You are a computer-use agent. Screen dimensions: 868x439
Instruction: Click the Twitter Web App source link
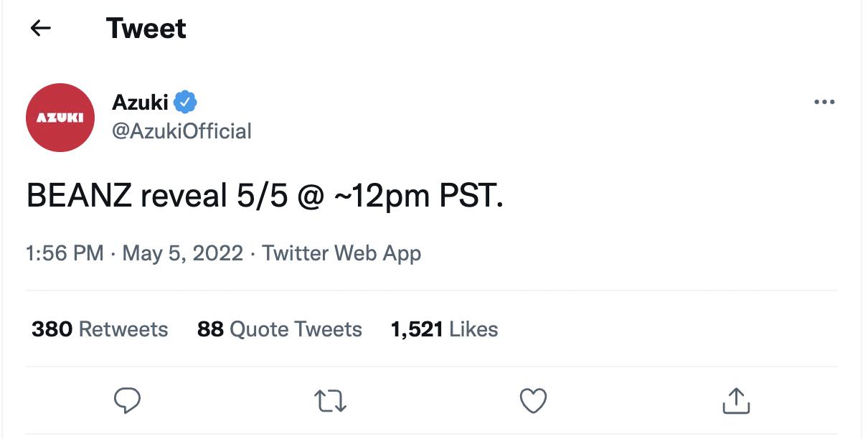(341, 253)
